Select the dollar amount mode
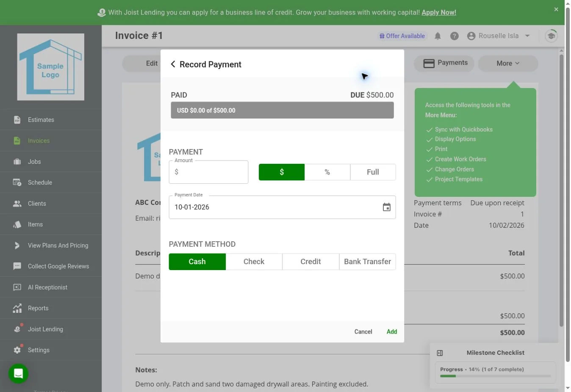The width and height of the screenshot is (571, 392). click(x=282, y=172)
